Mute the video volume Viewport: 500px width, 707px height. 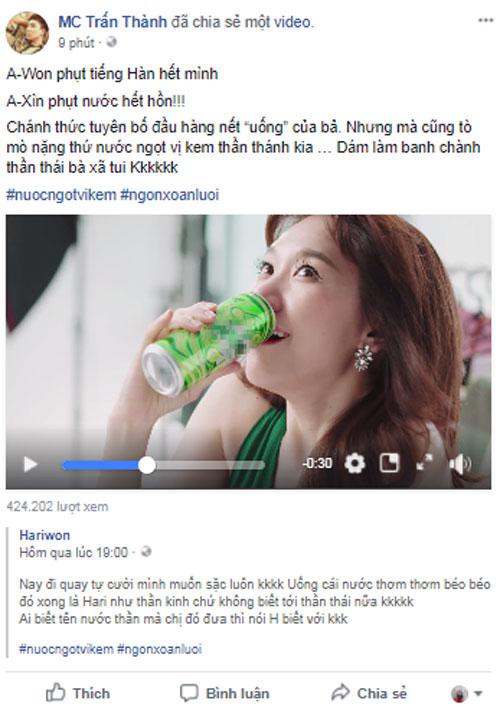[x=460, y=464]
